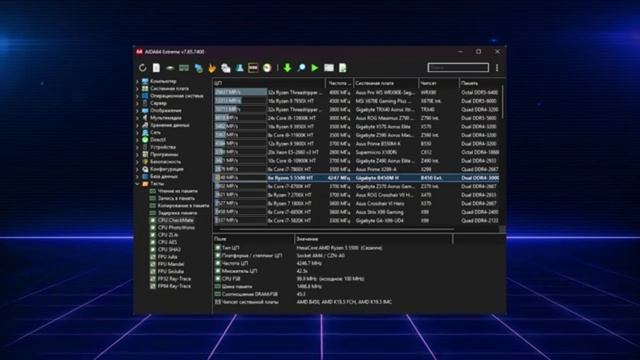Select Конфигурация in the sidebar tree
The image size is (640, 360).
tap(167, 169)
